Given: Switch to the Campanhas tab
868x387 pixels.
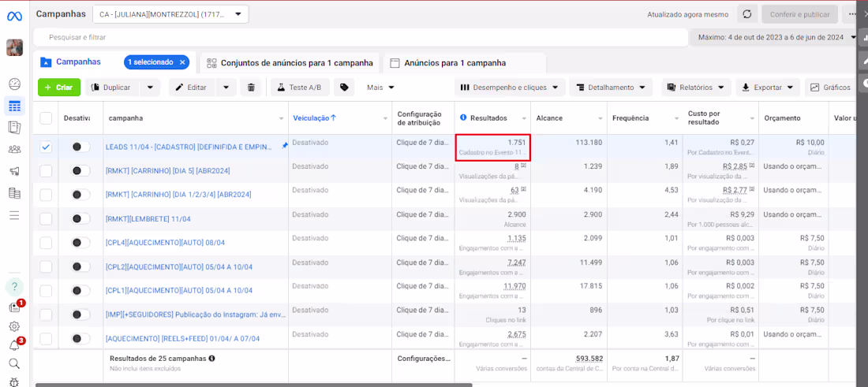Looking at the screenshot, I should pyautogui.click(x=78, y=62).
